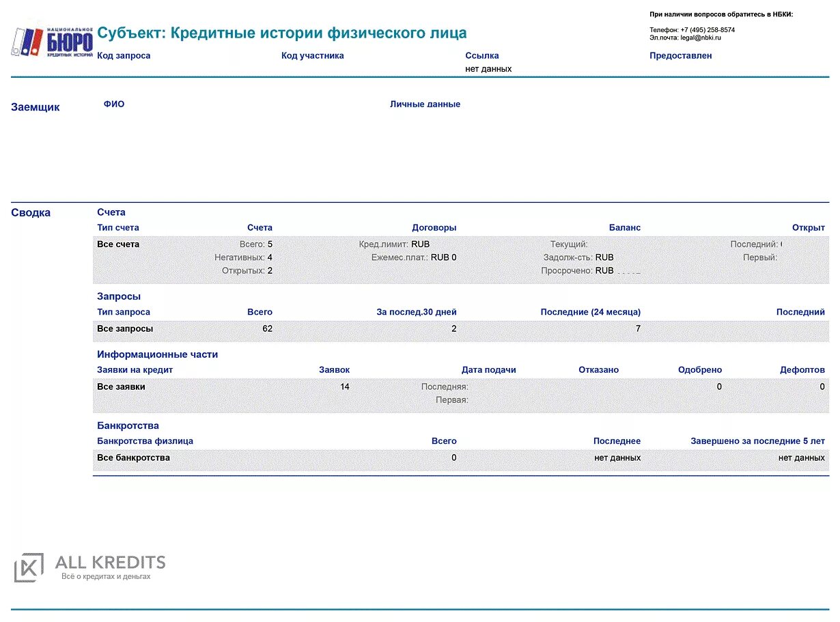Click the 'Все банкротства' row label
Viewport: 840px width, 622px height.
click(133, 458)
